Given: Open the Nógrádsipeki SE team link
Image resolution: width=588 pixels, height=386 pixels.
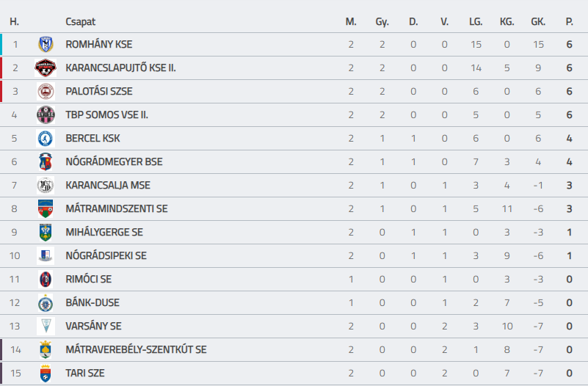Looking at the screenshot, I should [106, 255].
